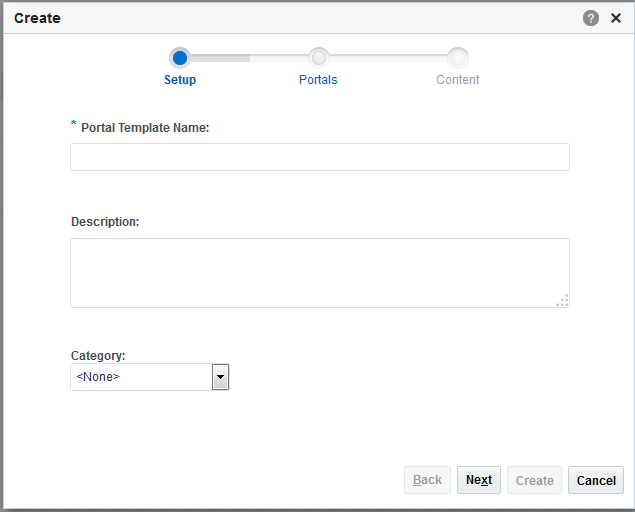Cancel the portal template dialog
Image resolution: width=635 pixels, height=512 pixels.
point(596,480)
